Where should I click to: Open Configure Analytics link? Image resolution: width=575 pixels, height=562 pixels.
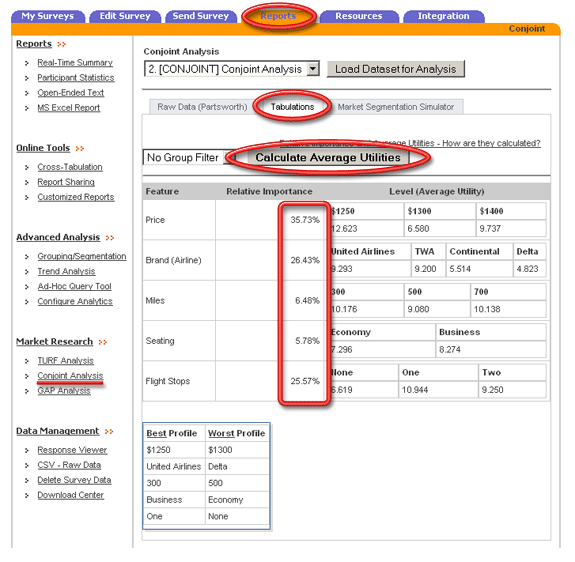tap(75, 301)
